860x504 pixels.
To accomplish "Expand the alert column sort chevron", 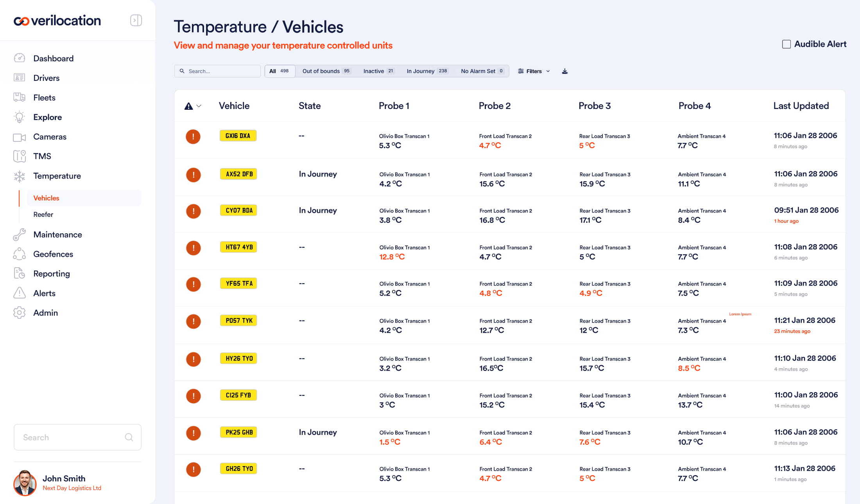I will click(x=199, y=106).
